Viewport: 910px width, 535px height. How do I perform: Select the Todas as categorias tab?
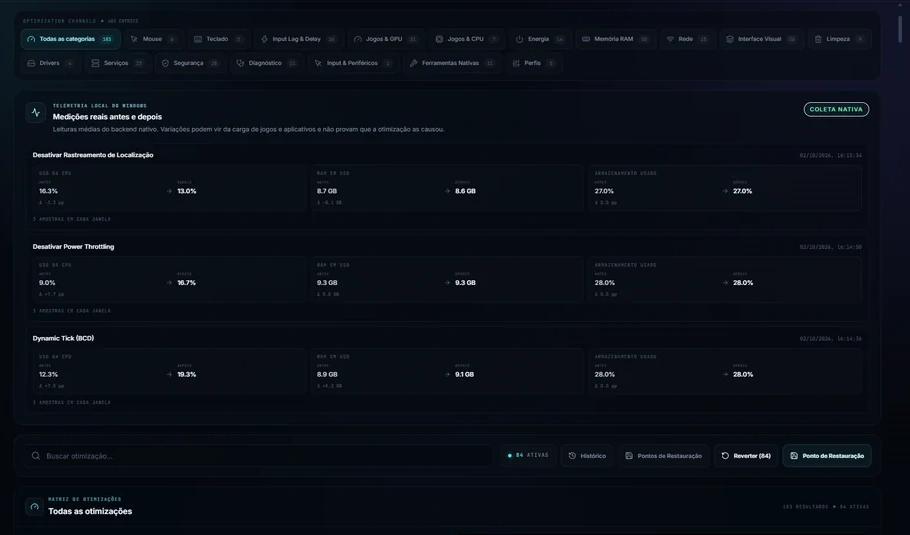click(71, 39)
